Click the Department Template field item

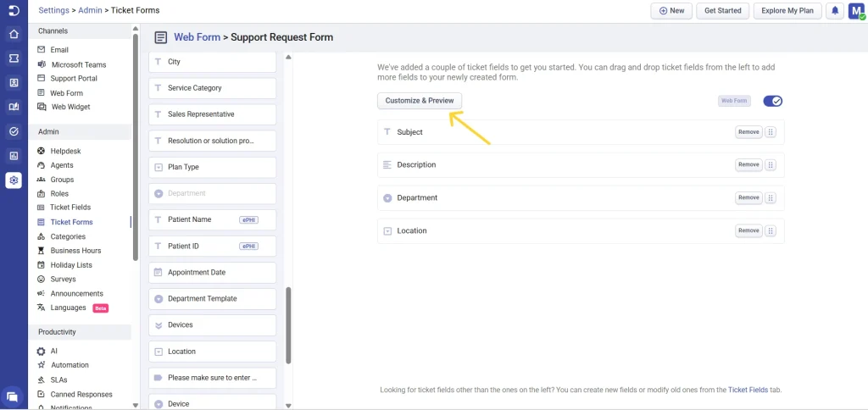coord(212,299)
